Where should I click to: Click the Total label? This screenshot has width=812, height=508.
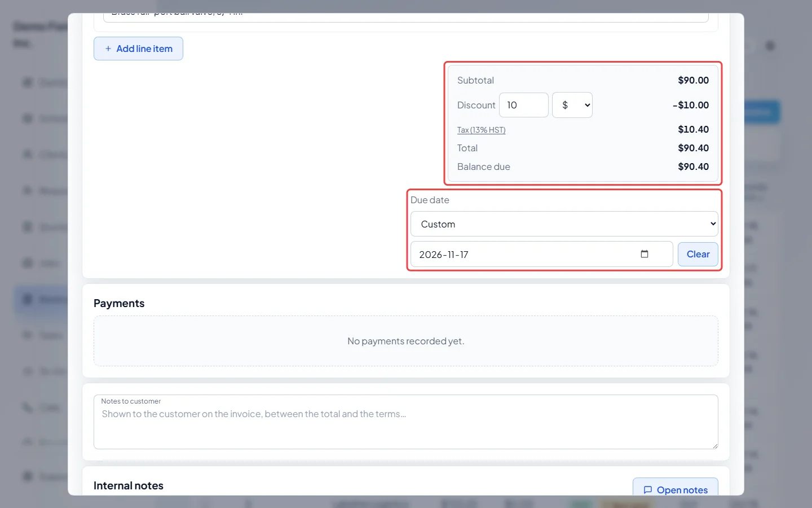pyautogui.click(x=467, y=148)
